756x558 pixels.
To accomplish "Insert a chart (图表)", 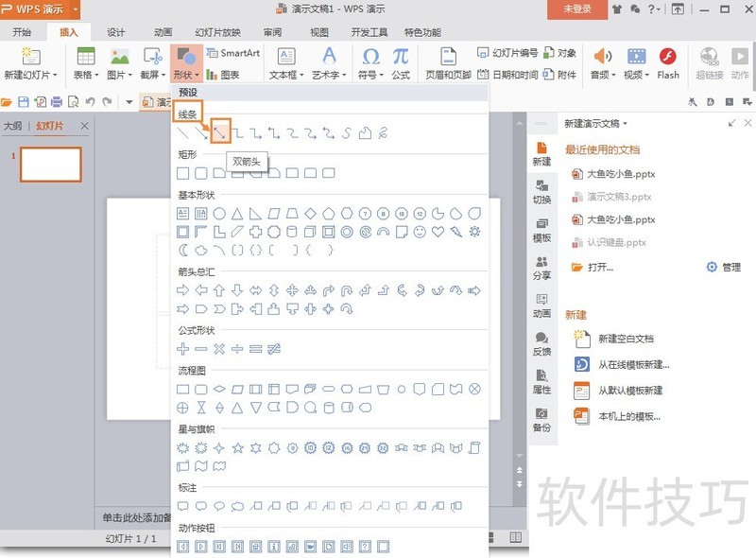I will (223, 75).
